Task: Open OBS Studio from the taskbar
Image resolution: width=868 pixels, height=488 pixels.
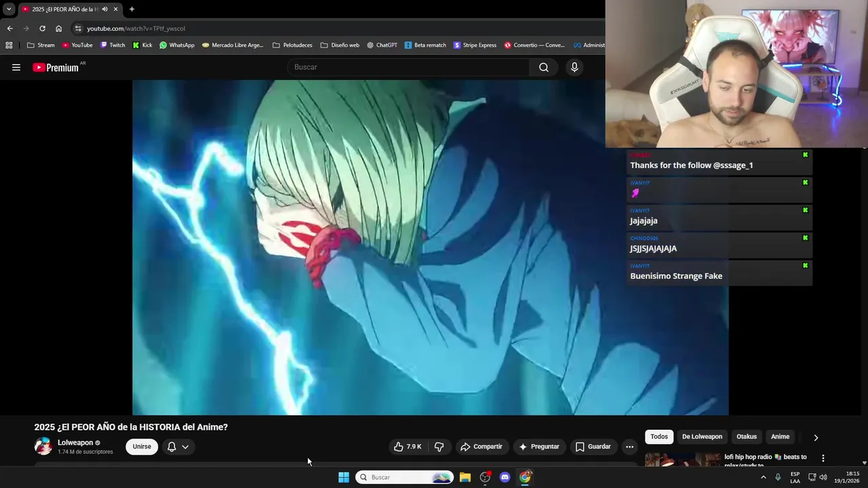Action: pyautogui.click(x=485, y=477)
